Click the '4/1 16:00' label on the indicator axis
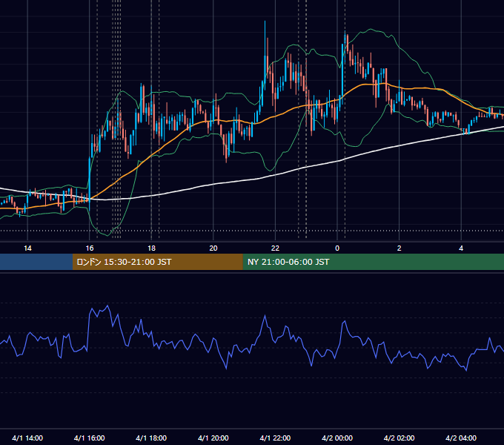 [90, 438]
